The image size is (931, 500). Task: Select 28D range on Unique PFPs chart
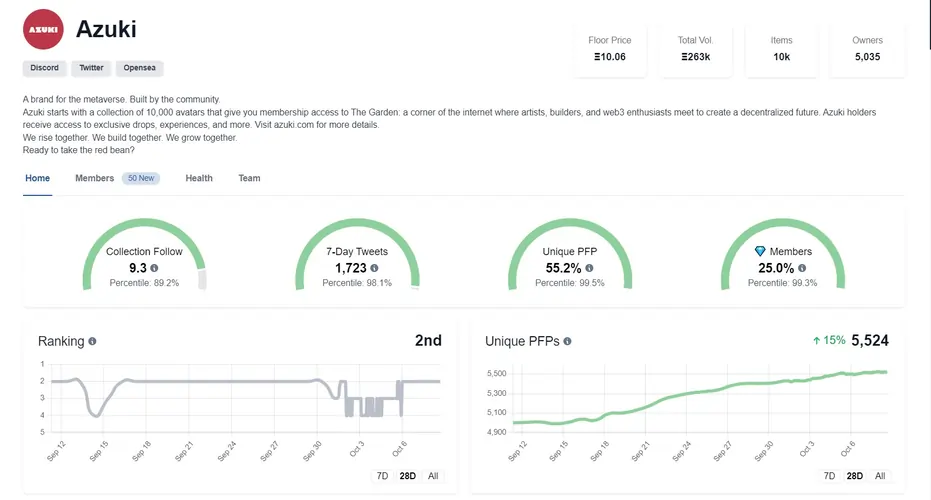coord(854,476)
